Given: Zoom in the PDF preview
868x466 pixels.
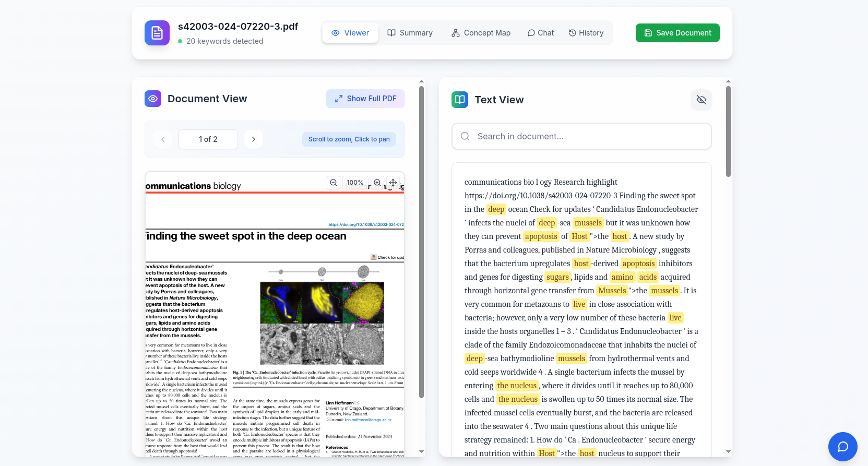Looking at the screenshot, I should 377,183.
